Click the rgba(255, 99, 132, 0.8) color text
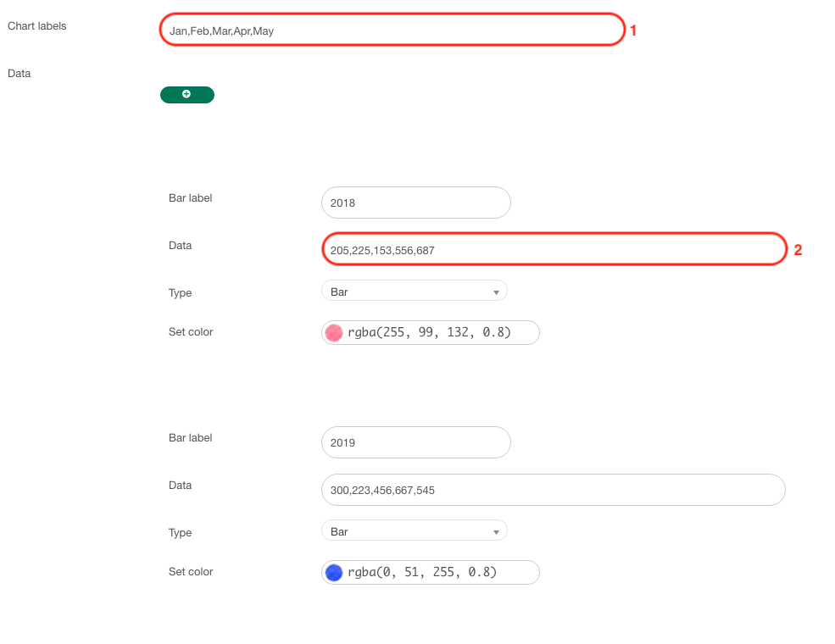The width and height of the screenshot is (835, 644). click(429, 333)
